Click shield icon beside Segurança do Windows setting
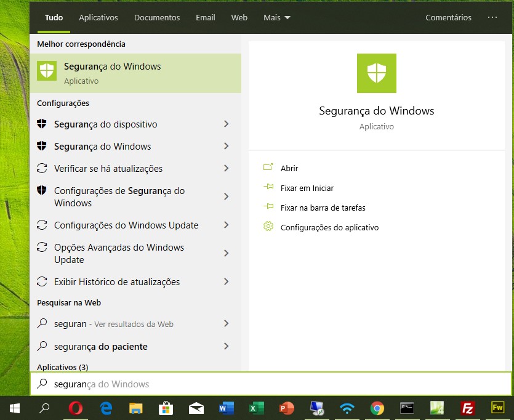 click(x=42, y=145)
